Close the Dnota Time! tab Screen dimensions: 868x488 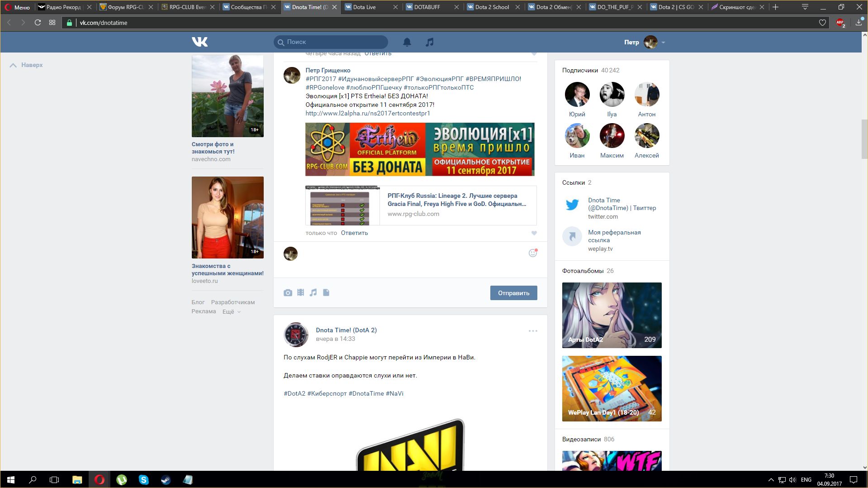(x=335, y=7)
